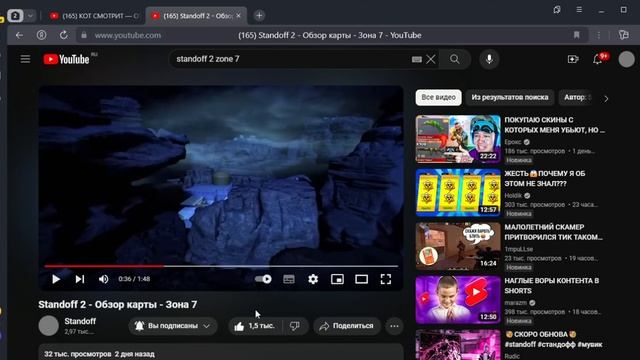
Task: Select the Все видео chip
Action: coord(438,98)
